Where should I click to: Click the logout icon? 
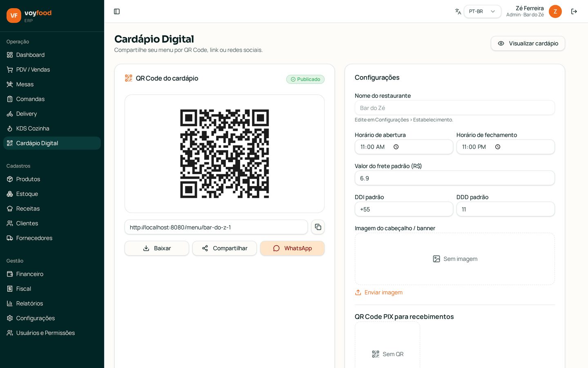574,11
